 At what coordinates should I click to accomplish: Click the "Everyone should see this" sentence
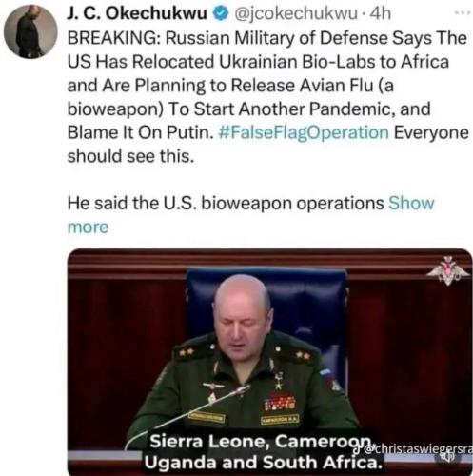coord(268,145)
